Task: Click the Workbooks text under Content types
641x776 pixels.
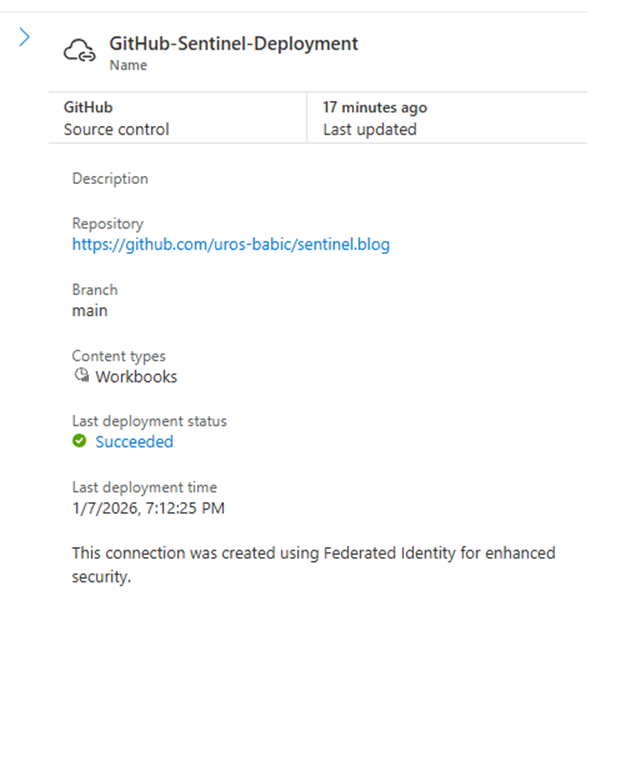Action: (136, 377)
